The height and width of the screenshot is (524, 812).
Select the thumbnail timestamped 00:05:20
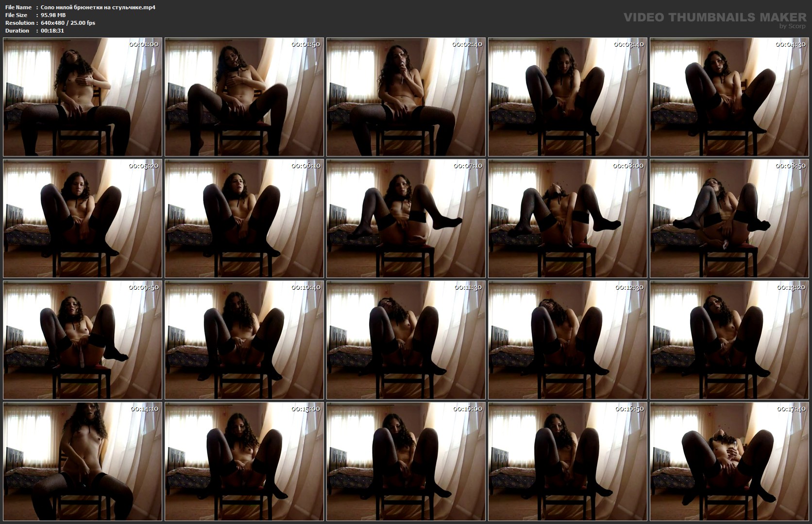82,218
